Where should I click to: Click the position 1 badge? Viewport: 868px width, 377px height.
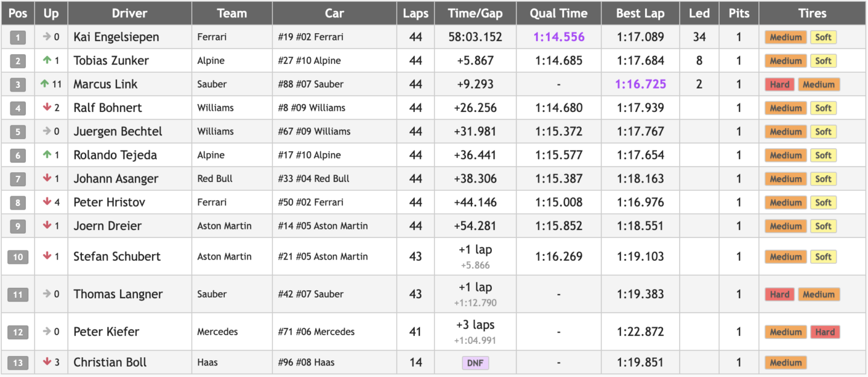pyautogui.click(x=17, y=38)
